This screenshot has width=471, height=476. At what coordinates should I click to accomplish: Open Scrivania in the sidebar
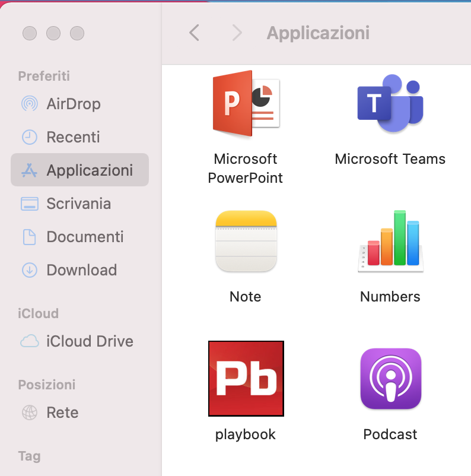pos(79,204)
